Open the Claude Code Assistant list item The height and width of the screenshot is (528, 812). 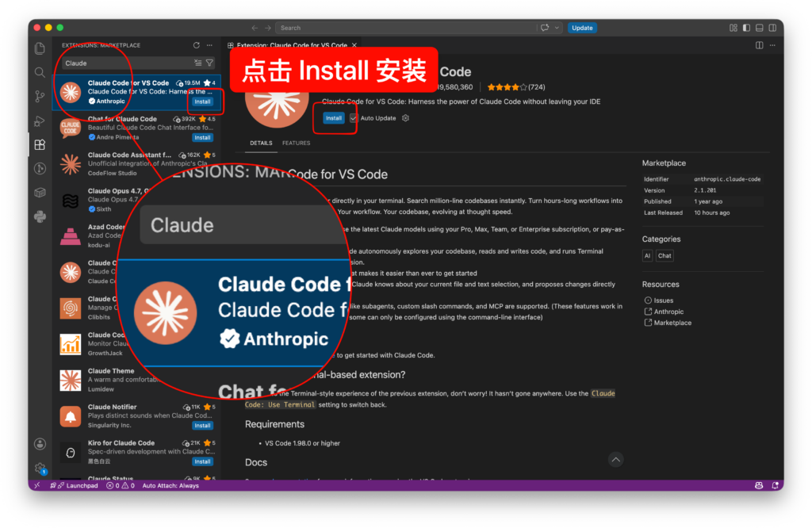coord(136,164)
